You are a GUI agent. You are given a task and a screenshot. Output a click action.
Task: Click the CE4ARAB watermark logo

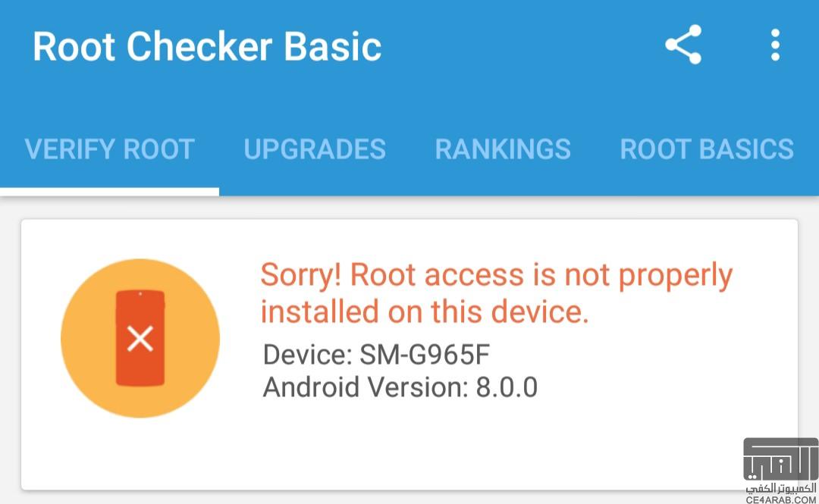point(781,459)
